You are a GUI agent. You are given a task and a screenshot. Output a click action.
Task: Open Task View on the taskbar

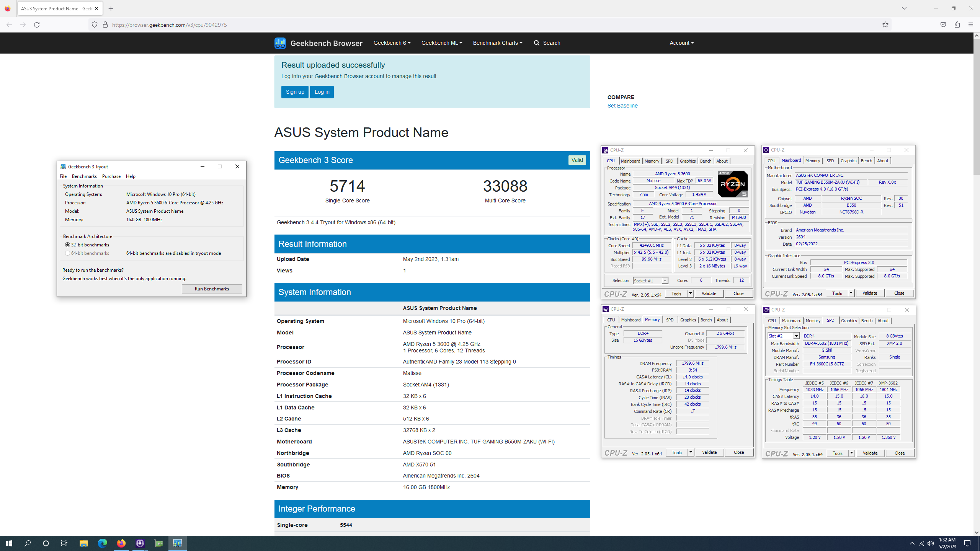point(64,543)
